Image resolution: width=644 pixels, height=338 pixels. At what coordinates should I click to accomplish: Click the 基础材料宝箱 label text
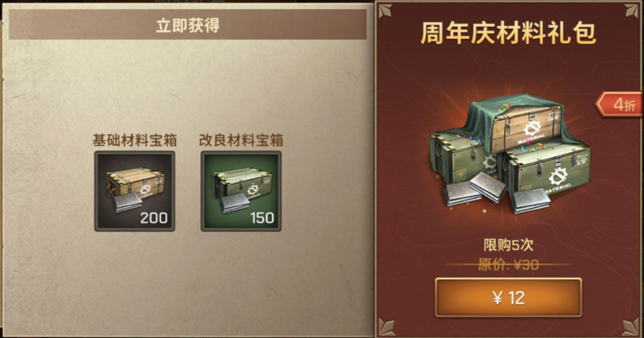coord(135,140)
